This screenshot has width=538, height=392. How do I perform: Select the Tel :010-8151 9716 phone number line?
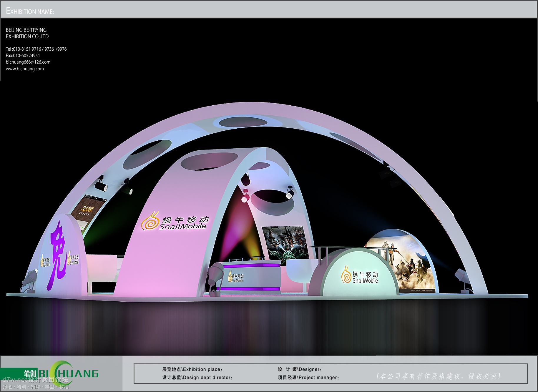point(36,49)
